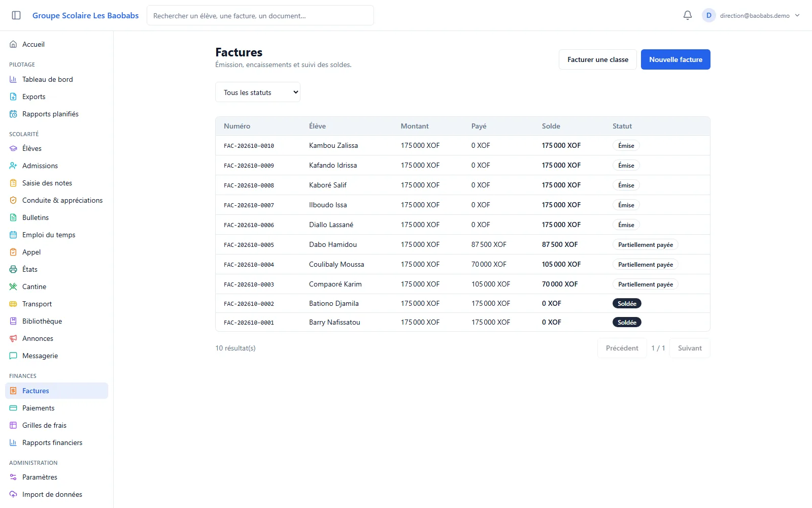Click the Rapports planifiés icon
The width and height of the screenshot is (812, 508).
point(13,114)
